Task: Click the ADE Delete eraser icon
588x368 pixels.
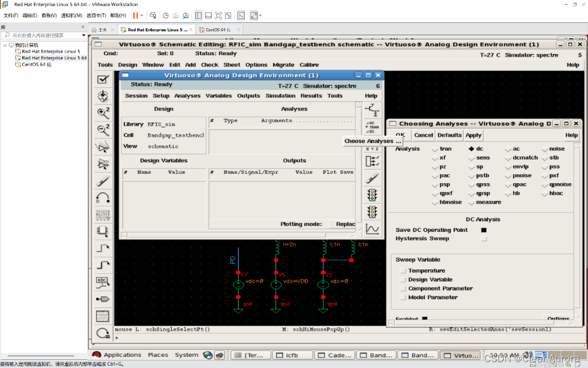Action: coord(372,178)
